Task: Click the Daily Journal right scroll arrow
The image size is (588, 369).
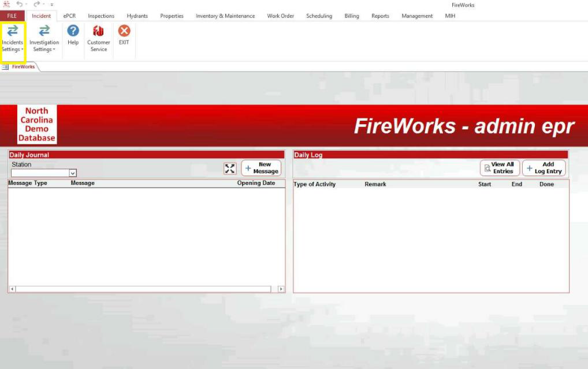Action: coord(281,289)
